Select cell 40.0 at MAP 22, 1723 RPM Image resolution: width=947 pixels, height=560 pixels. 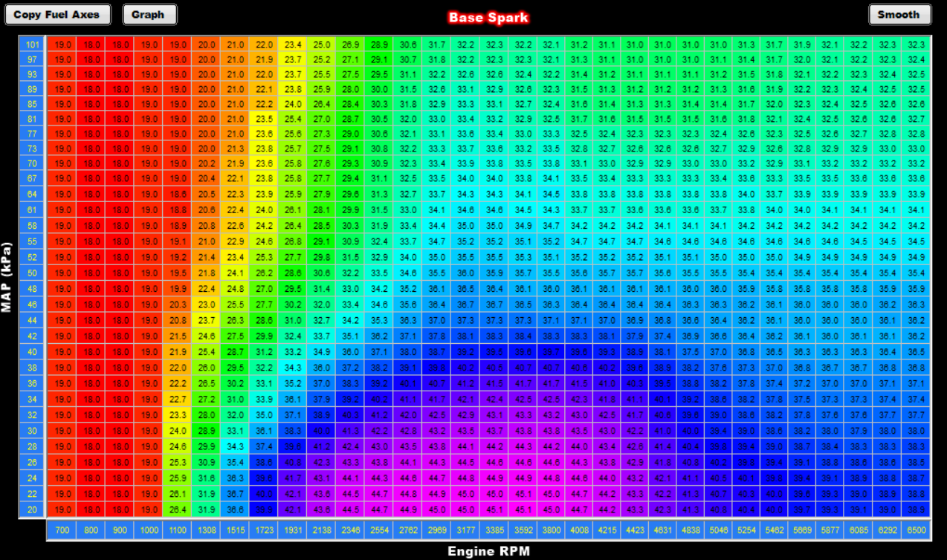(x=264, y=494)
